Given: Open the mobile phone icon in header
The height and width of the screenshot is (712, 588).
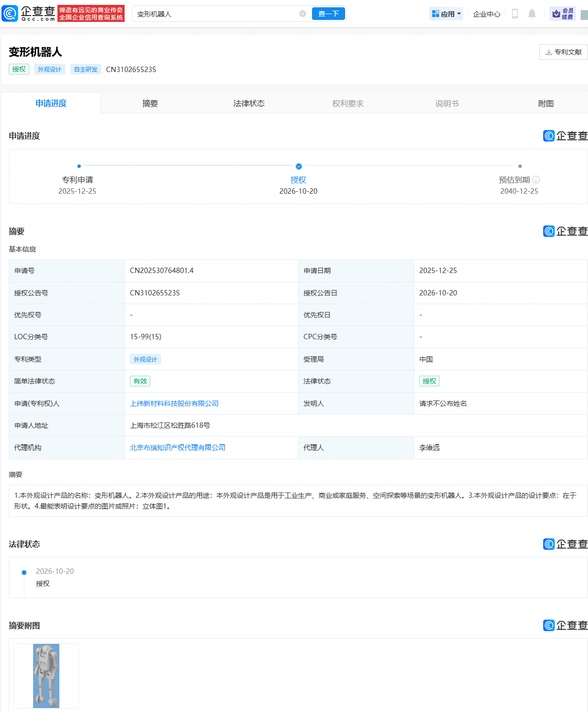Looking at the screenshot, I should pos(515,14).
